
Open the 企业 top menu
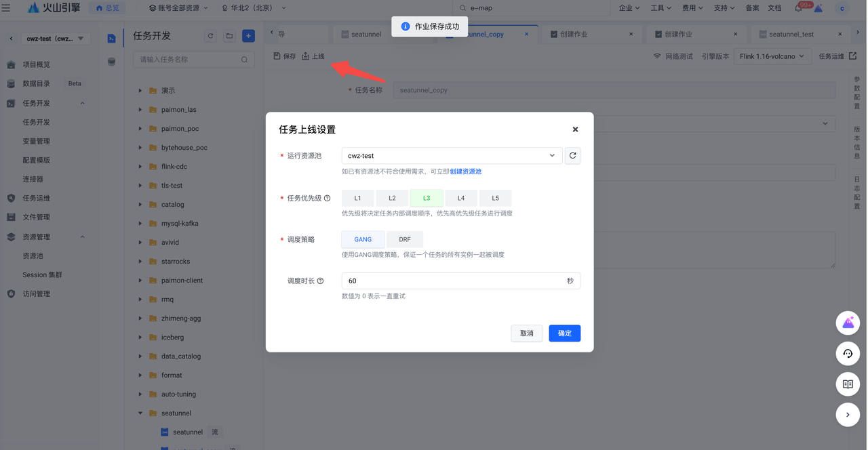coord(630,8)
